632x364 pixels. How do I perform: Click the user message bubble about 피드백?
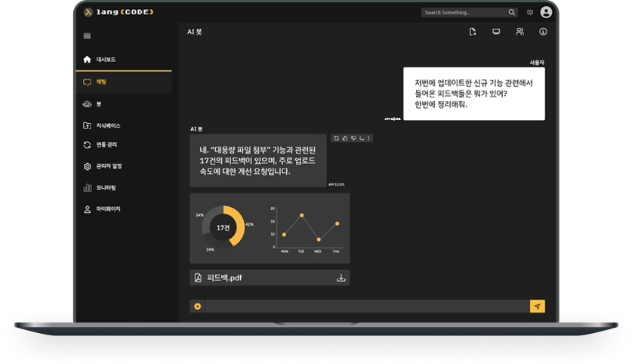click(x=474, y=94)
